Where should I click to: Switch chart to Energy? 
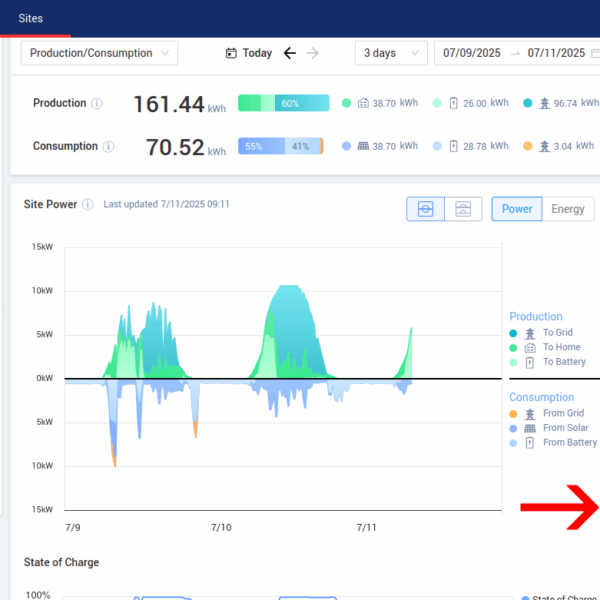point(568,209)
